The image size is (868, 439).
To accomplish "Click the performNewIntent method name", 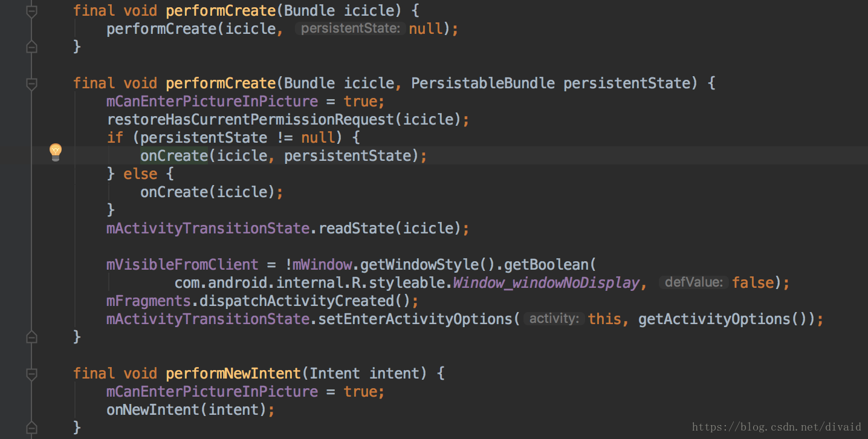I will [x=233, y=373].
